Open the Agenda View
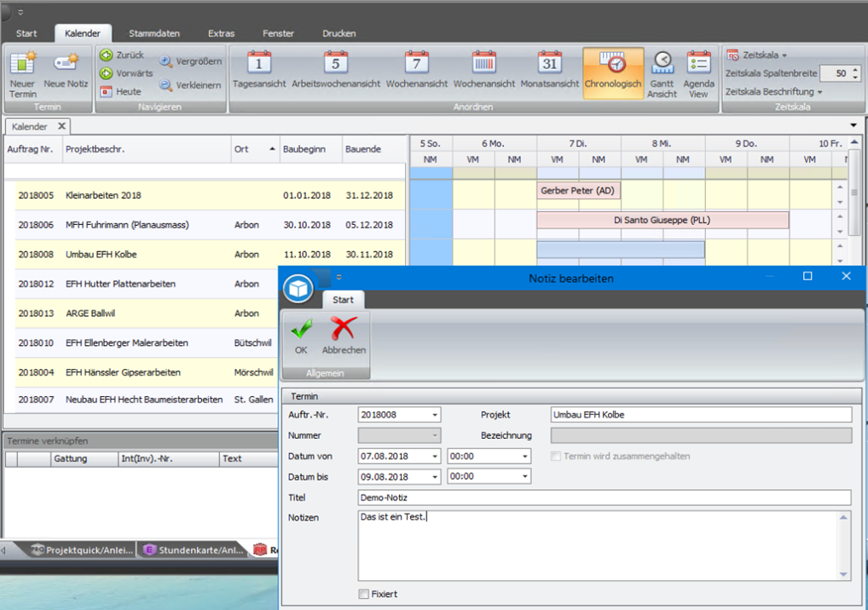Image resolution: width=868 pixels, height=610 pixels. point(698,75)
